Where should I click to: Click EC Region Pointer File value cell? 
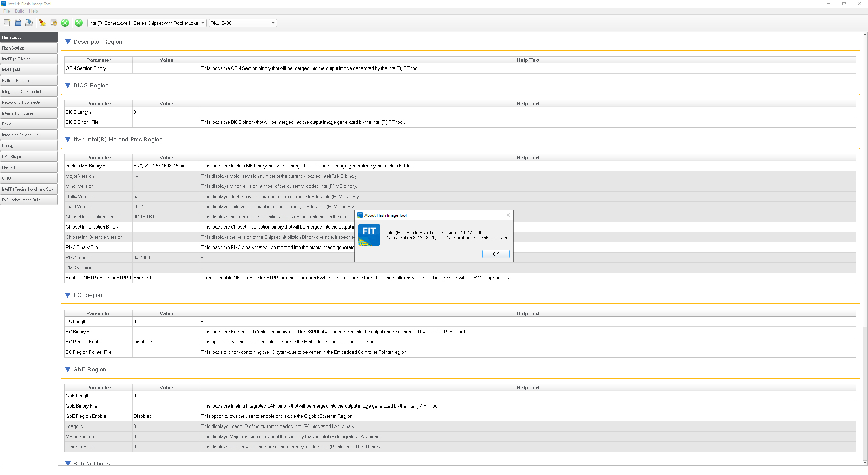[x=166, y=352]
